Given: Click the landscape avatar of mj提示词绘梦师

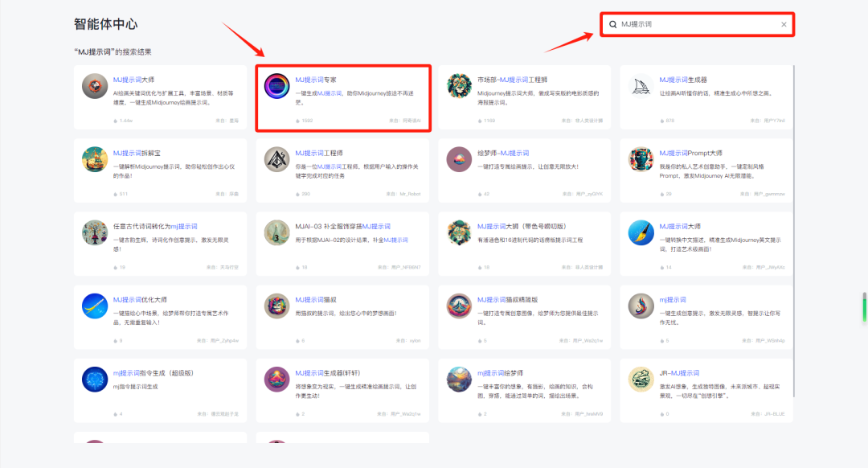Looking at the screenshot, I should pyautogui.click(x=459, y=380).
